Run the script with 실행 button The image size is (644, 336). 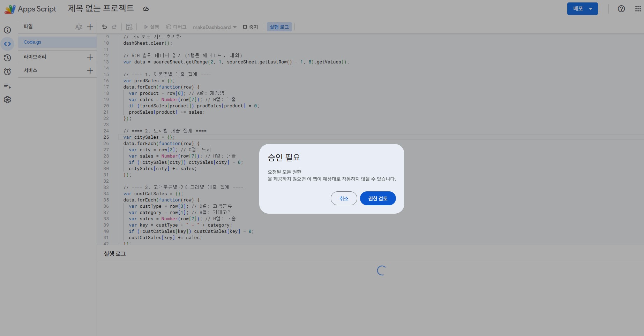tap(151, 27)
